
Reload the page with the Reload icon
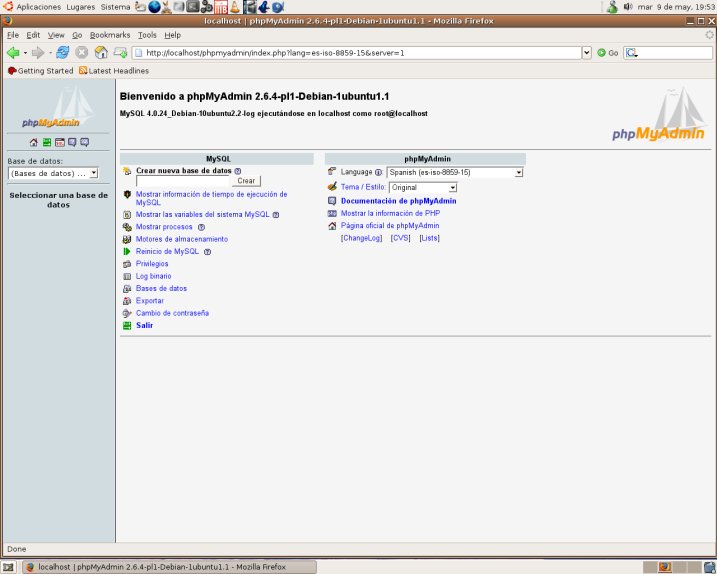coord(62,53)
